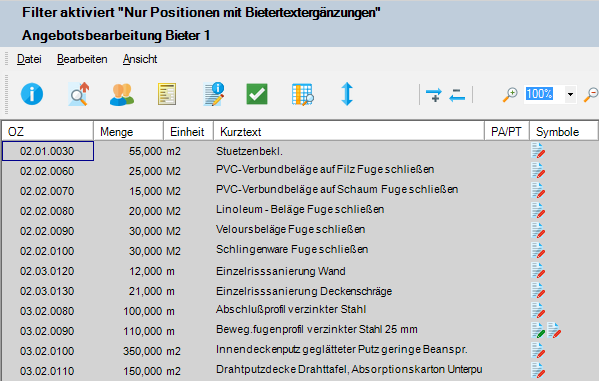Open the zoom percentage dropdown arrow
This screenshot has width=599, height=381.
(x=570, y=94)
